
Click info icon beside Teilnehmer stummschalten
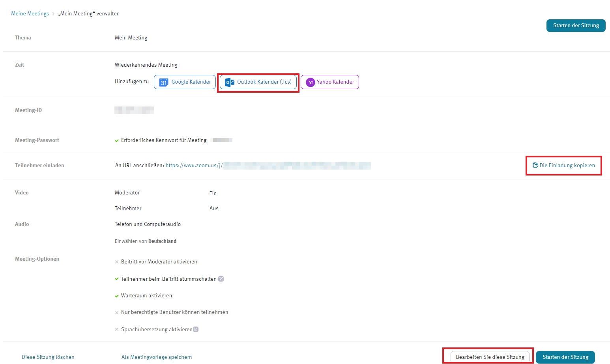[x=221, y=279]
